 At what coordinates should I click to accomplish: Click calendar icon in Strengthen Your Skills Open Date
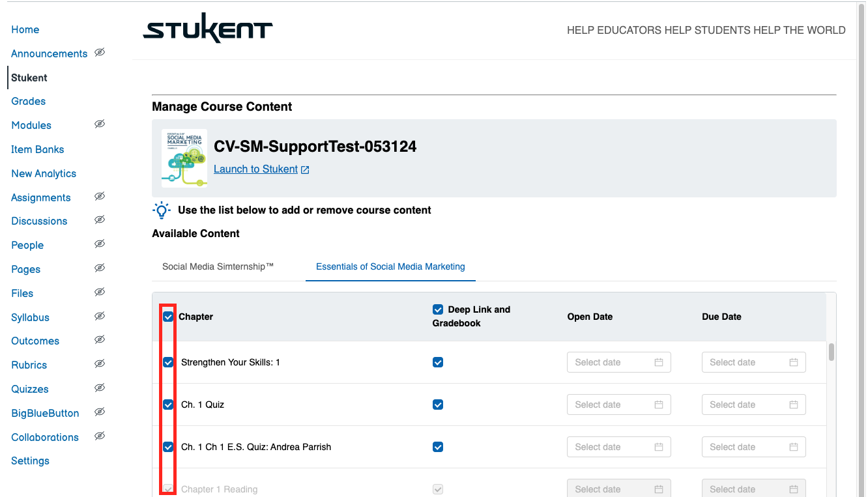point(659,362)
